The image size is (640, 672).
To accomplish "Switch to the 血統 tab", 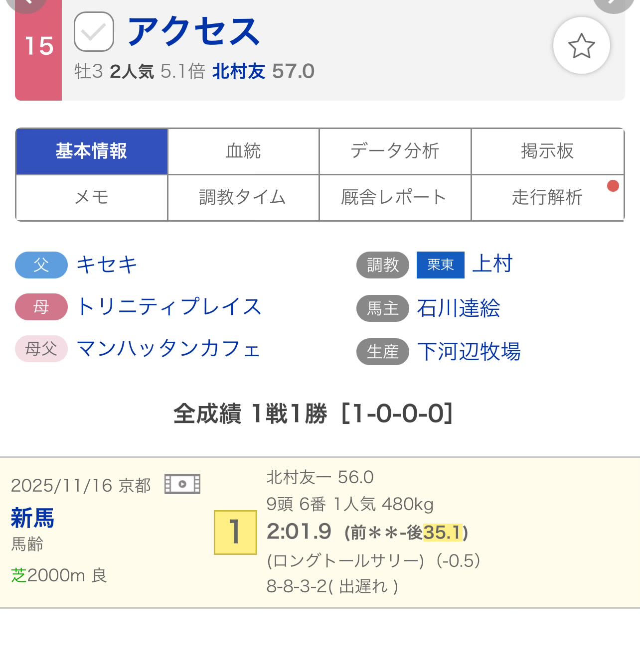I will click(x=243, y=151).
